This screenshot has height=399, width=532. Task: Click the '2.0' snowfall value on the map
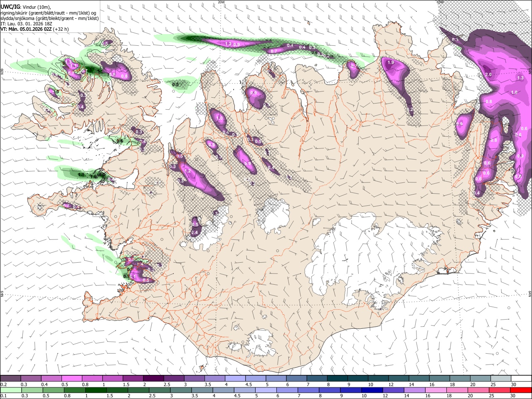coord(488,74)
